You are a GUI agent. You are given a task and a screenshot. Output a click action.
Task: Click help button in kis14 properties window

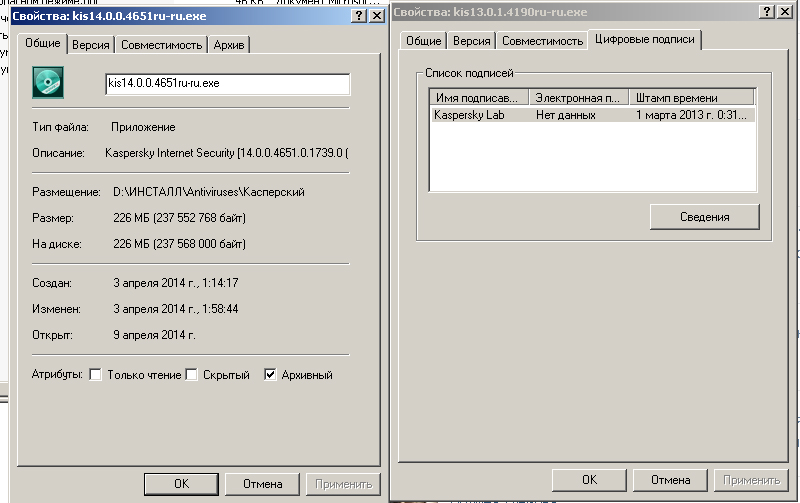[x=359, y=16]
